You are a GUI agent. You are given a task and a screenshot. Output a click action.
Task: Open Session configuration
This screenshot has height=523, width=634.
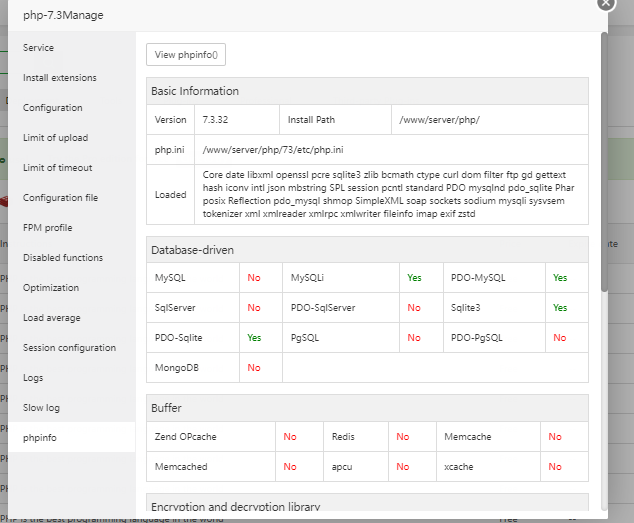pos(69,348)
